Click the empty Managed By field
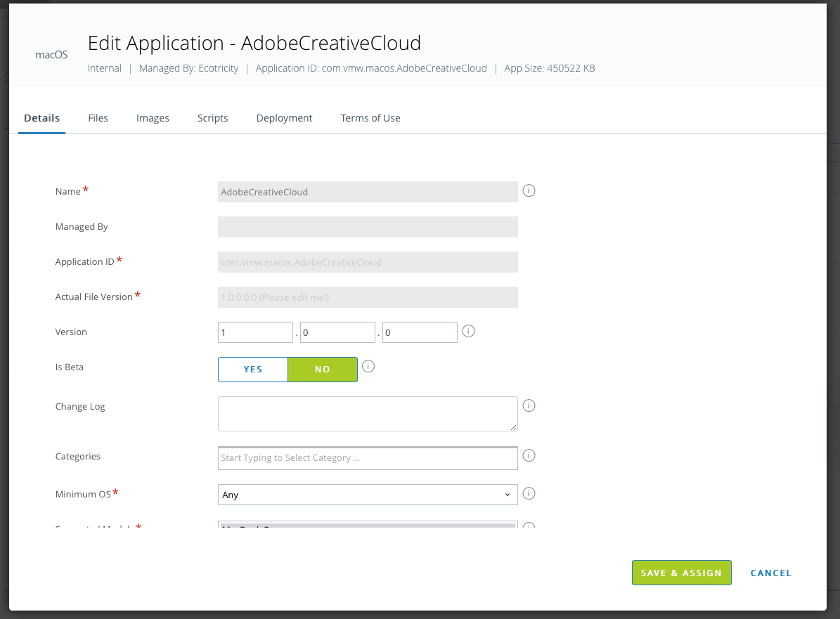The image size is (840, 619). pyautogui.click(x=368, y=227)
